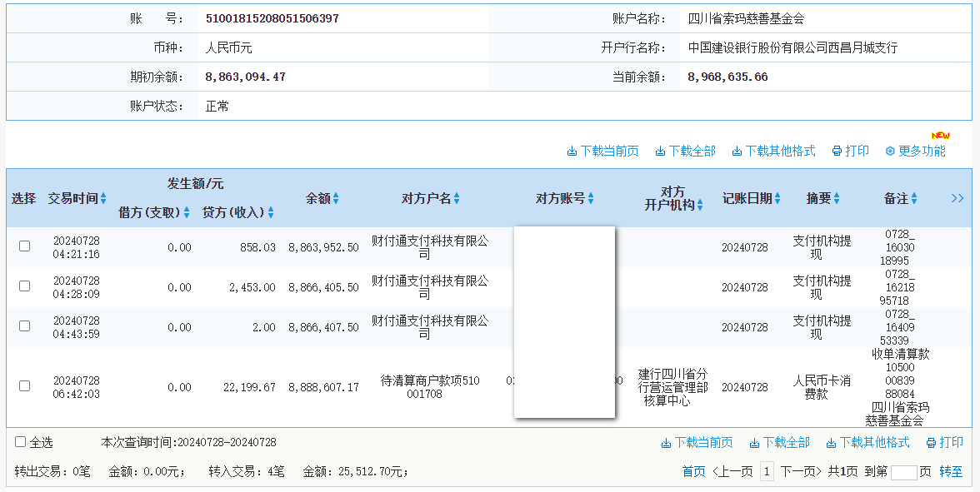Click the current balance 8,968,635.66
Screen dimensions: 980x492
(x=727, y=77)
